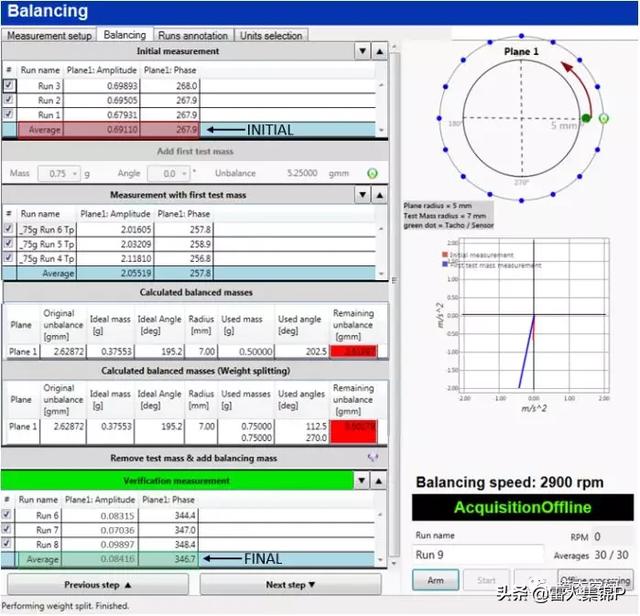This screenshot has width=640, height=616.
Task: Toggle checkbox for _75g Run 5 Tp
Action: pos(9,243)
